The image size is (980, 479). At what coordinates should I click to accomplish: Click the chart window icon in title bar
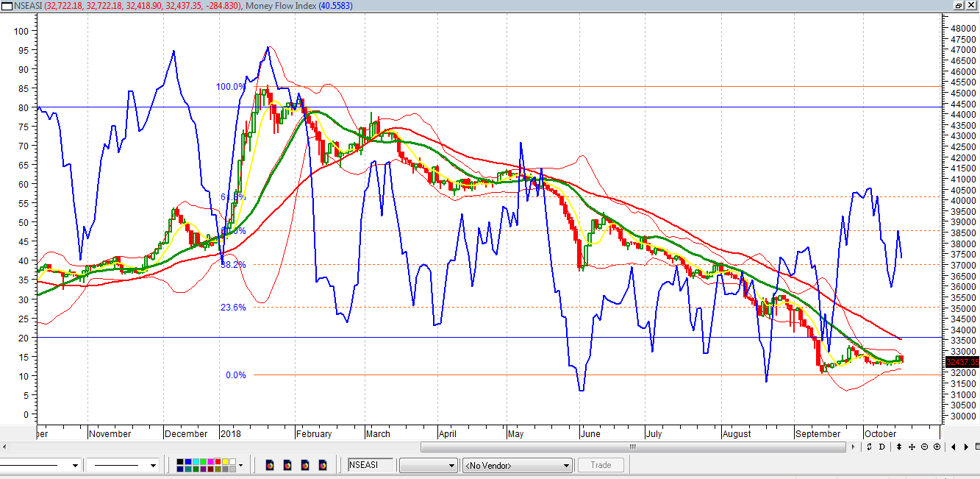[x=7, y=5]
